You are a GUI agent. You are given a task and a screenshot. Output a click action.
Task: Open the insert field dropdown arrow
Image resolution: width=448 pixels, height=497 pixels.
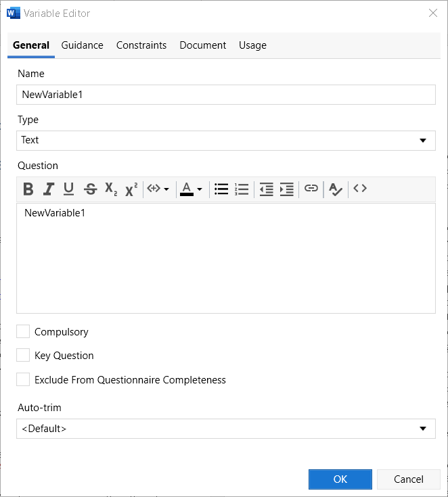coord(166,189)
